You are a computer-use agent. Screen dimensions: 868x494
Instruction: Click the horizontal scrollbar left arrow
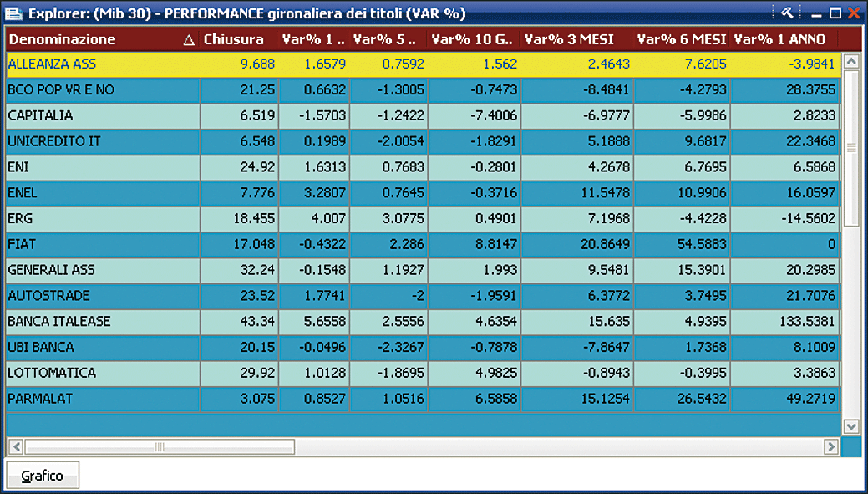16,446
